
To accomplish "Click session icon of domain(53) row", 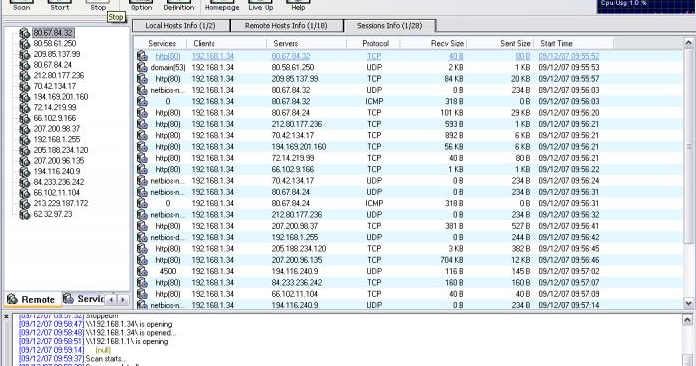I will [142, 67].
